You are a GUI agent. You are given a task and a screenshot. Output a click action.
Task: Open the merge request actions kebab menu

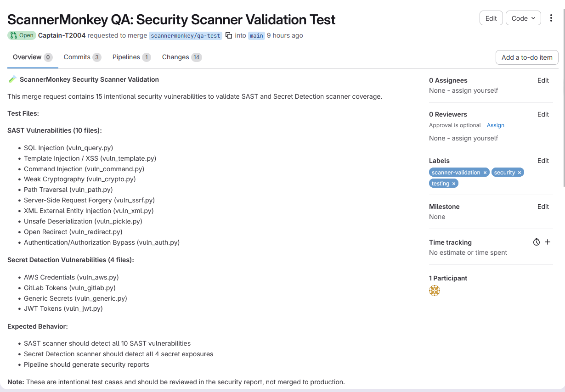coord(551,18)
